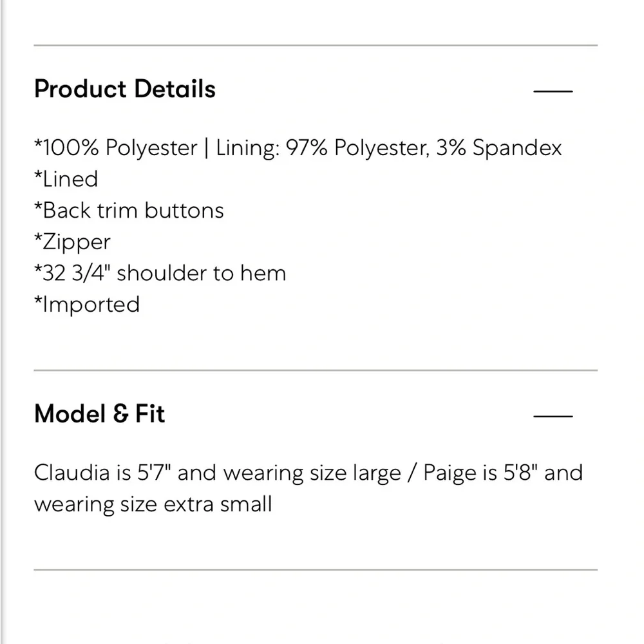The image size is (644, 644).
Task: Click the divider above Model & Fit
Action: [316, 370]
